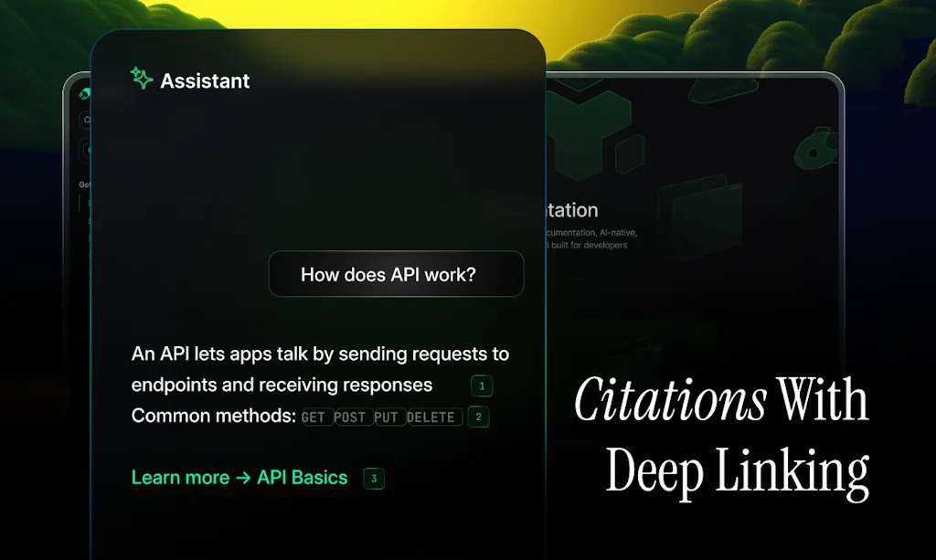Open citation 1 after the responses sentence
The width and height of the screenshot is (936, 560).
click(482, 386)
